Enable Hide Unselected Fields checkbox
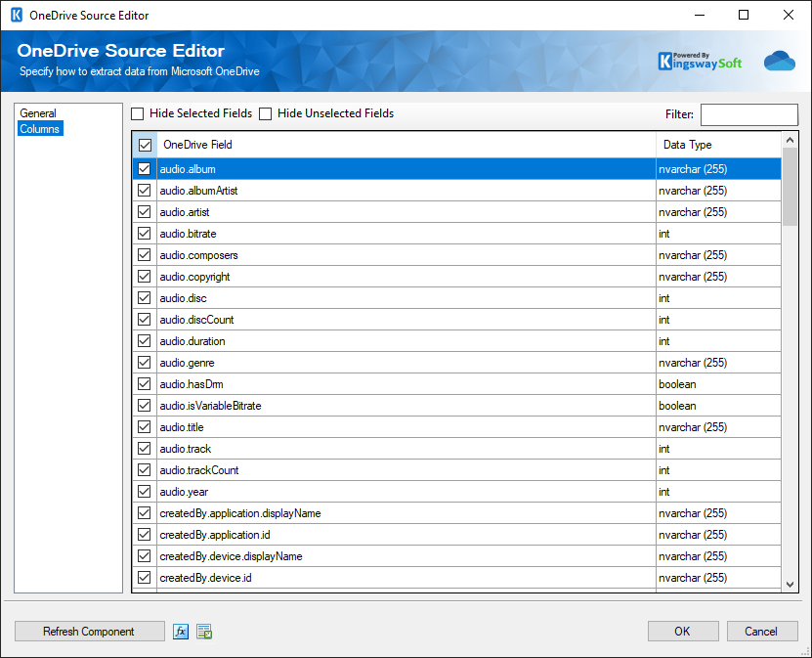Viewport: 812px width, 658px height. [265, 114]
